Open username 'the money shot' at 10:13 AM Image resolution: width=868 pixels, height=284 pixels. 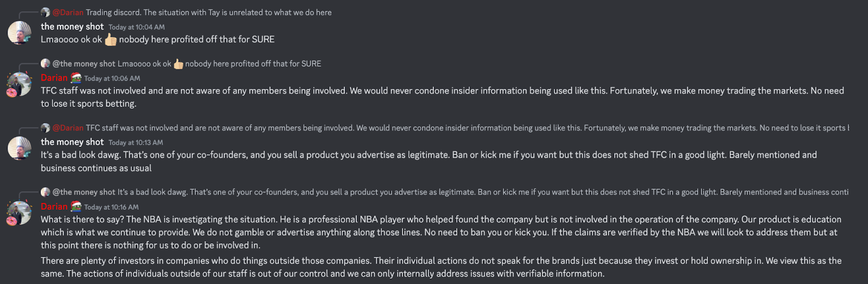click(72, 142)
